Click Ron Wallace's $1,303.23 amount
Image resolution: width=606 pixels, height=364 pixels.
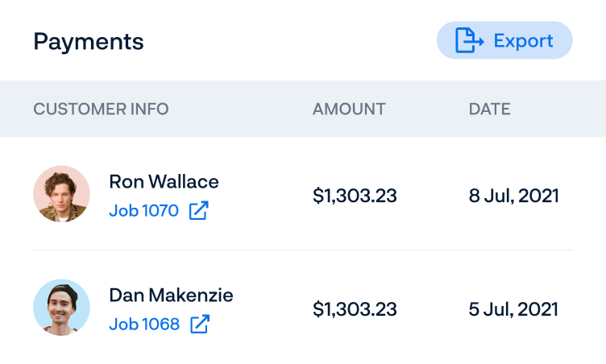pos(355,196)
